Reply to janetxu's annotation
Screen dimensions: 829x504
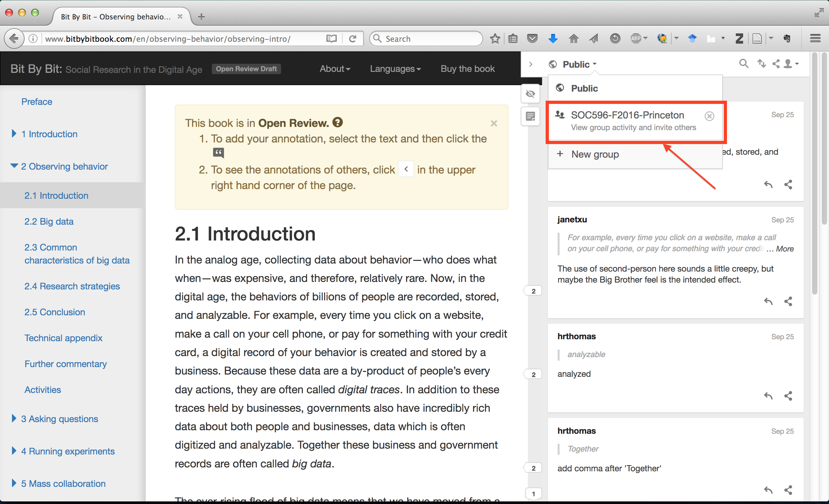(x=768, y=301)
